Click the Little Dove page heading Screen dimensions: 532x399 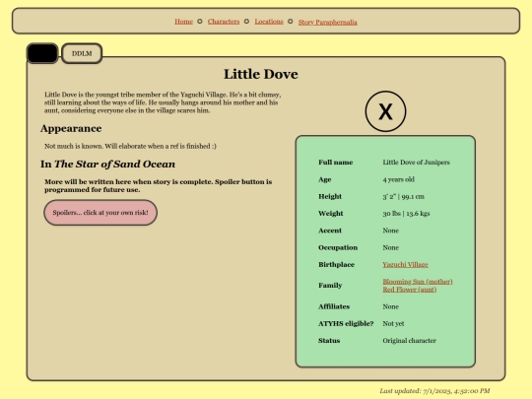click(260, 74)
